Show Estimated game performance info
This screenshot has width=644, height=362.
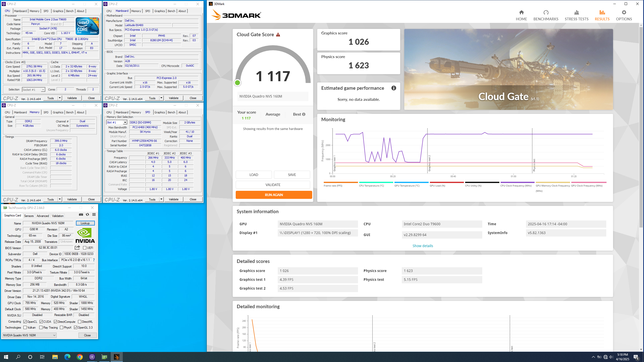(x=394, y=88)
